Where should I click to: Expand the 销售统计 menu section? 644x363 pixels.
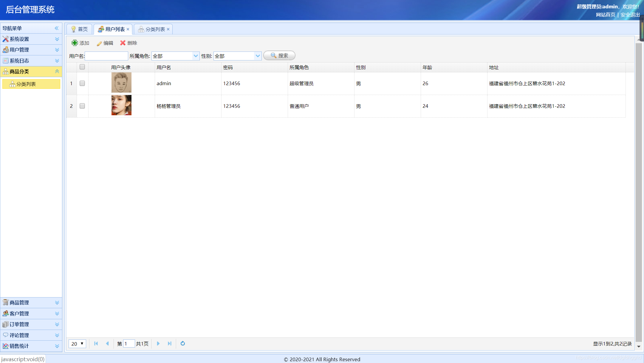pos(31,346)
